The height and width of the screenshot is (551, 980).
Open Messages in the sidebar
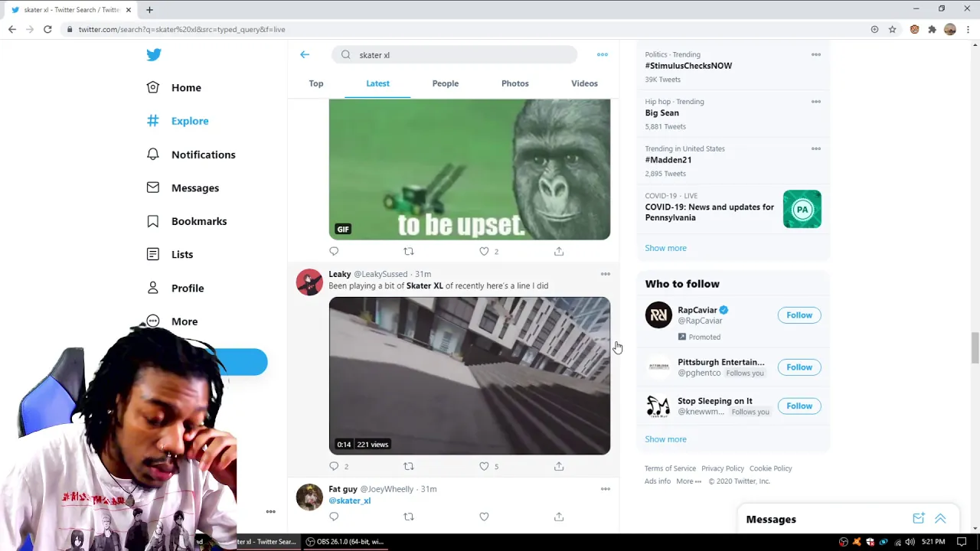click(183, 187)
